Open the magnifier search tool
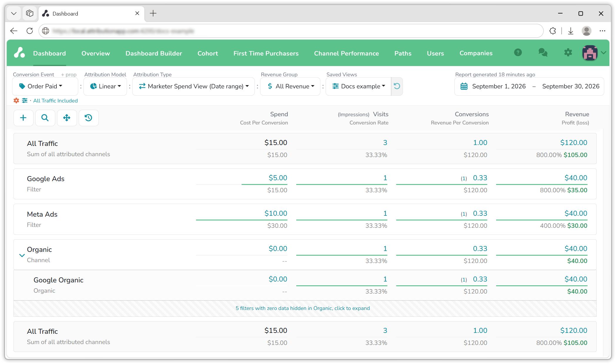 click(x=45, y=118)
